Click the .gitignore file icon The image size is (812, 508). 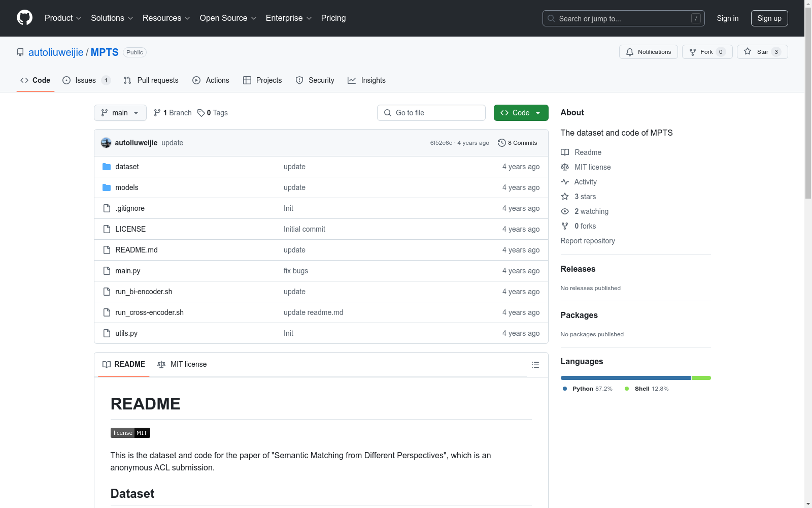pyautogui.click(x=107, y=208)
